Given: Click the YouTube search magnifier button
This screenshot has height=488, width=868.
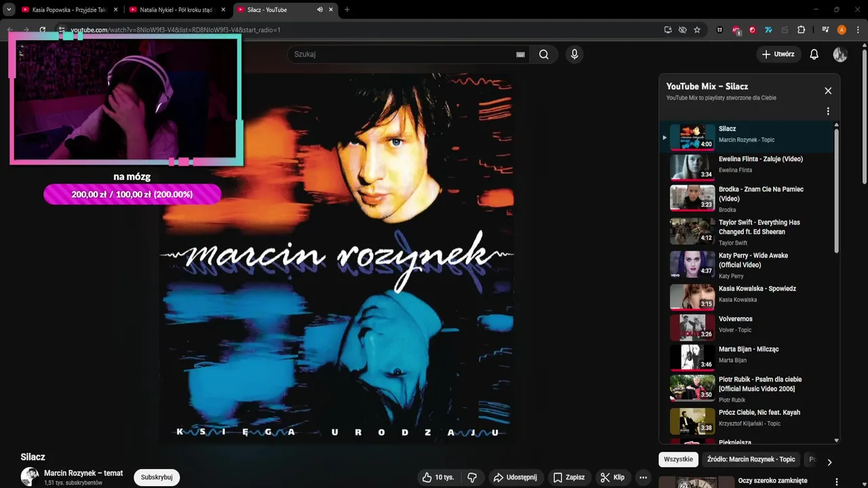Looking at the screenshot, I should (x=543, y=54).
